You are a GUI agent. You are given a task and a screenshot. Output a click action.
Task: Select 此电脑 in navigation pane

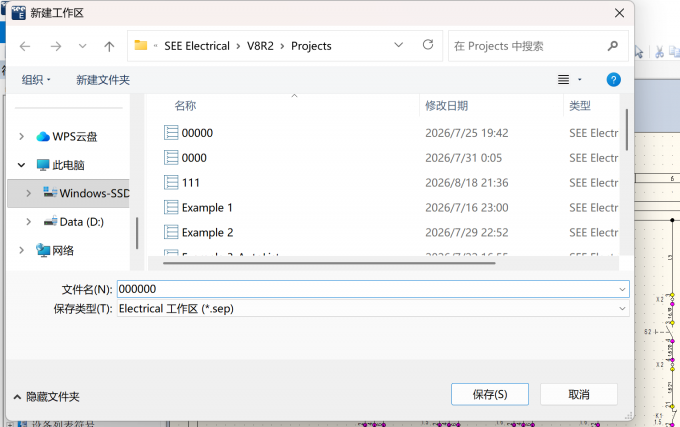(61, 165)
